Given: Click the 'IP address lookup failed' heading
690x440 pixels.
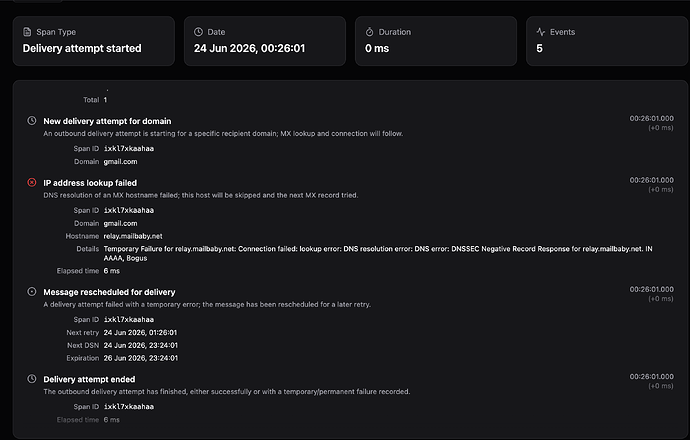Looking at the screenshot, I should click(90, 183).
